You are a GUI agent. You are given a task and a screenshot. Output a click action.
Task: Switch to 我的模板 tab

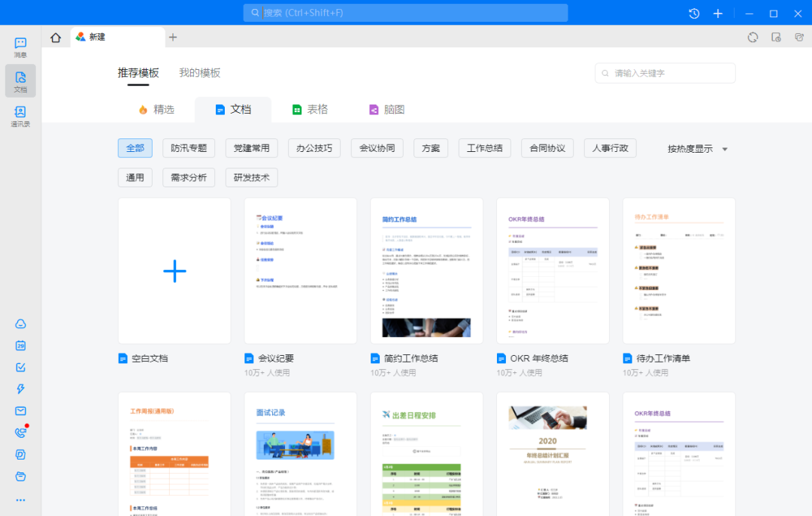200,72
